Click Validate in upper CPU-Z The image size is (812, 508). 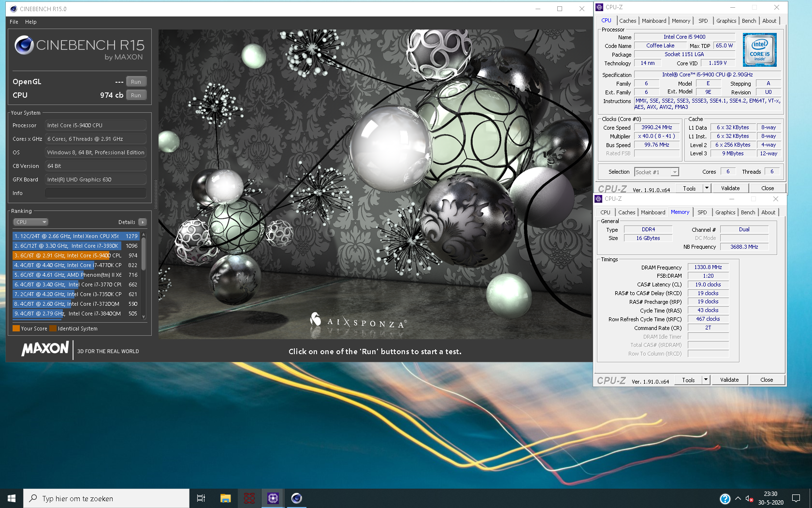pos(730,188)
